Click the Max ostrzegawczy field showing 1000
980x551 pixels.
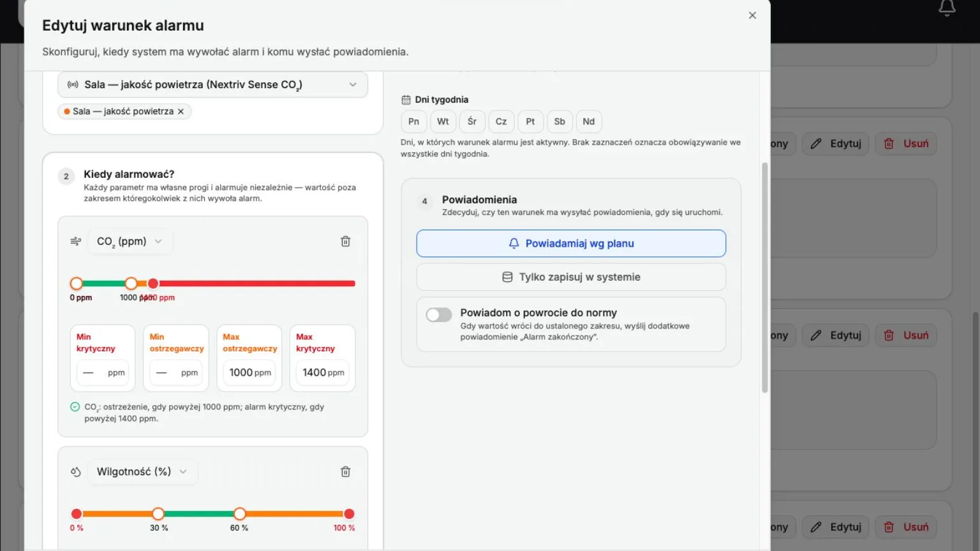249,372
